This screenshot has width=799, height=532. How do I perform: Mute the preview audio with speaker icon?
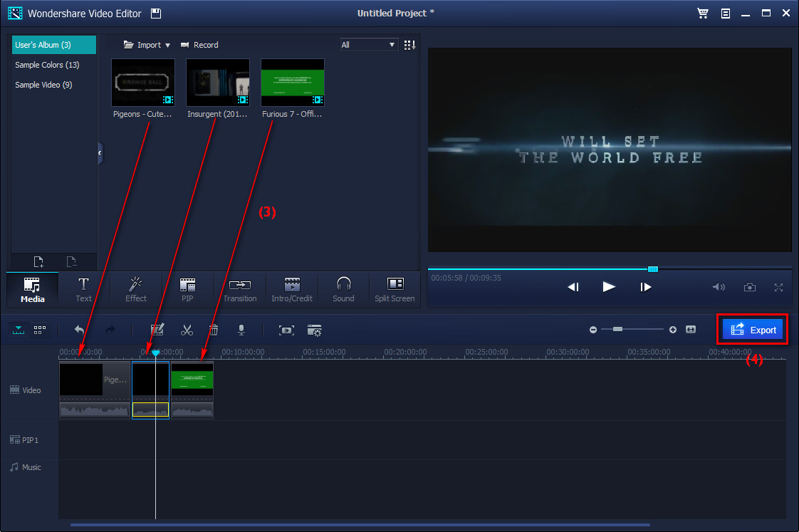(719, 287)
